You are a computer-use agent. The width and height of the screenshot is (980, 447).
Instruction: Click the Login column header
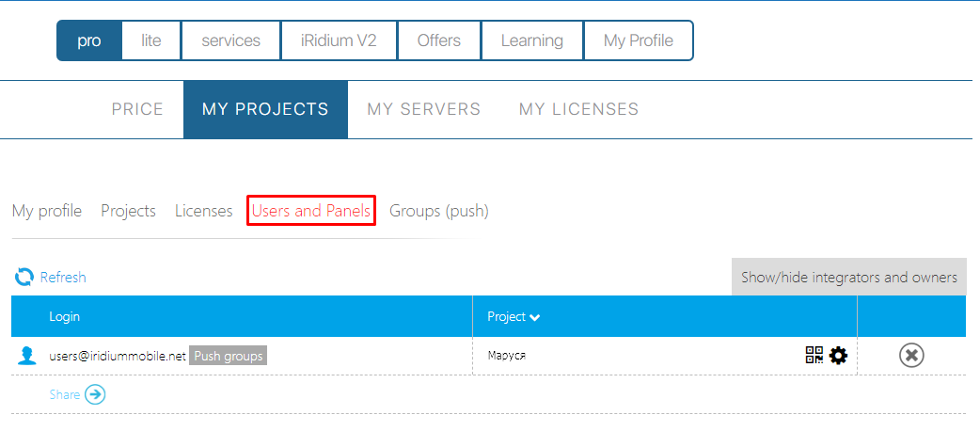click(x=65, y=317)
